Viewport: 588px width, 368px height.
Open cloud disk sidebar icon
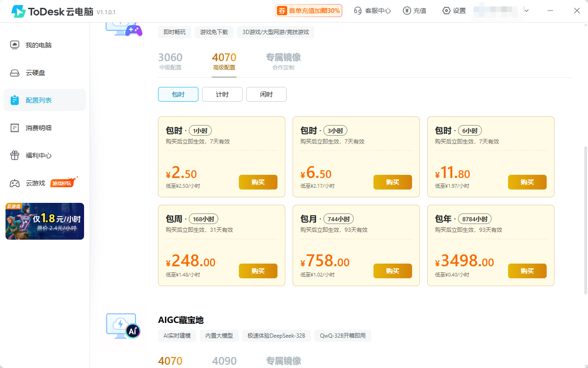pyautogui.click(x=15, y=73)
